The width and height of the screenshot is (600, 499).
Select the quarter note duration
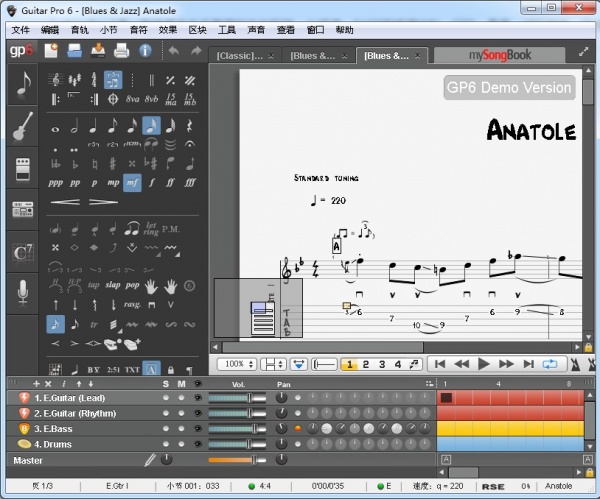click(93, 126)
